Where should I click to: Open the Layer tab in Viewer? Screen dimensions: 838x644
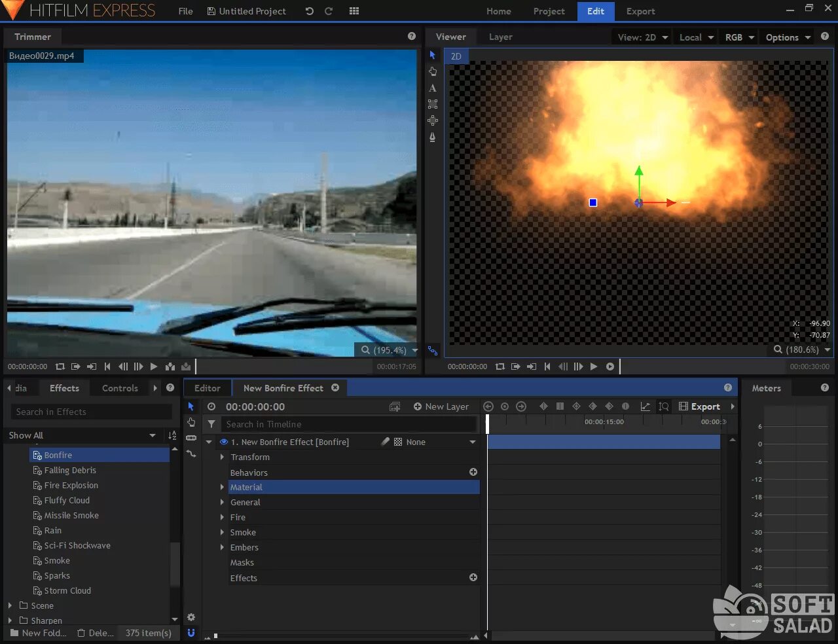[501, 37]
